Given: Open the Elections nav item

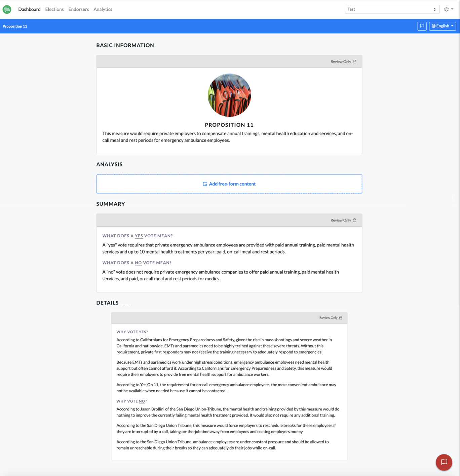Looking at the screenshot, I should pos(54,9).
